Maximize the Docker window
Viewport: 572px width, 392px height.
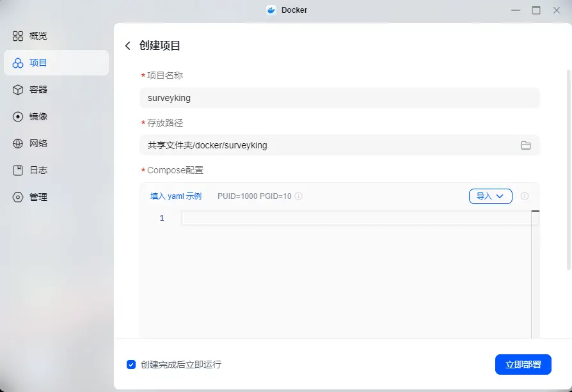coord(536,10)
